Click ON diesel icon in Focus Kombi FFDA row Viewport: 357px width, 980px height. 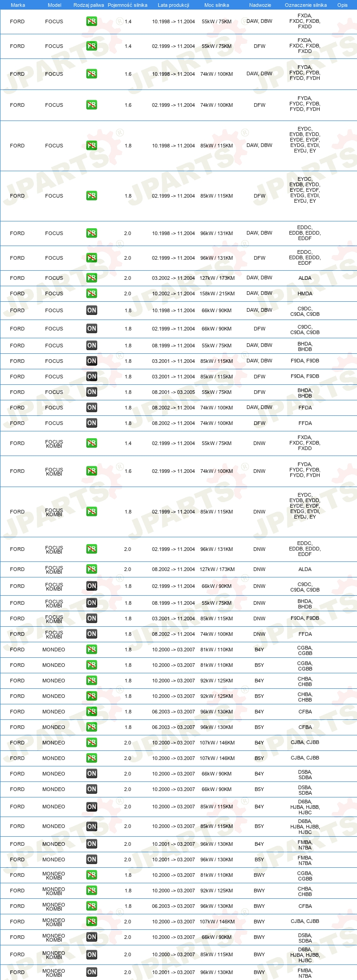[x=92, y=634]
